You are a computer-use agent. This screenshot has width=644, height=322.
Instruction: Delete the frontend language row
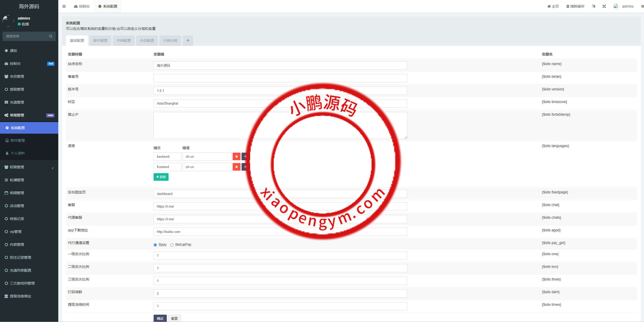click(236, 167)
